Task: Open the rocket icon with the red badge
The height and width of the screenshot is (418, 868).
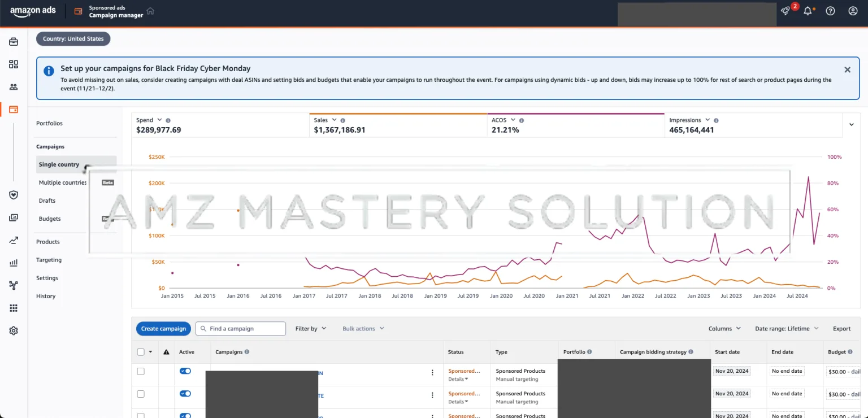Action: [x=785, y=11]
